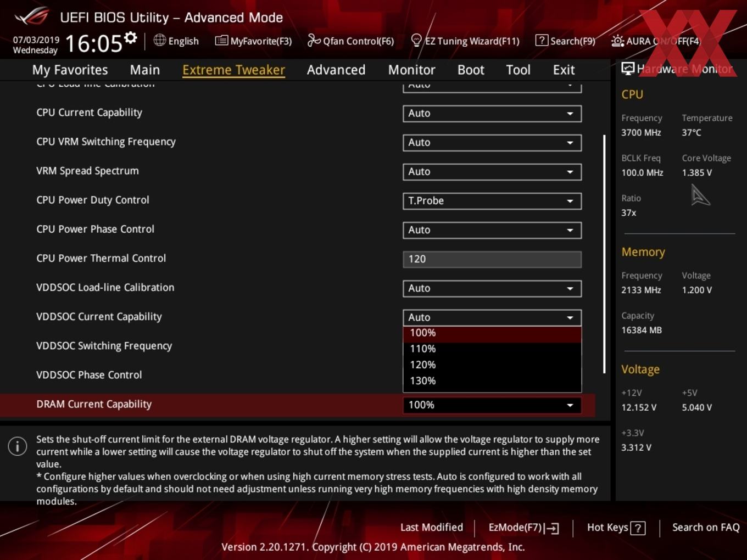Open the My Favorites tab
The height and width of the screenshot is (560, 747).
click(x=70, y=70)
